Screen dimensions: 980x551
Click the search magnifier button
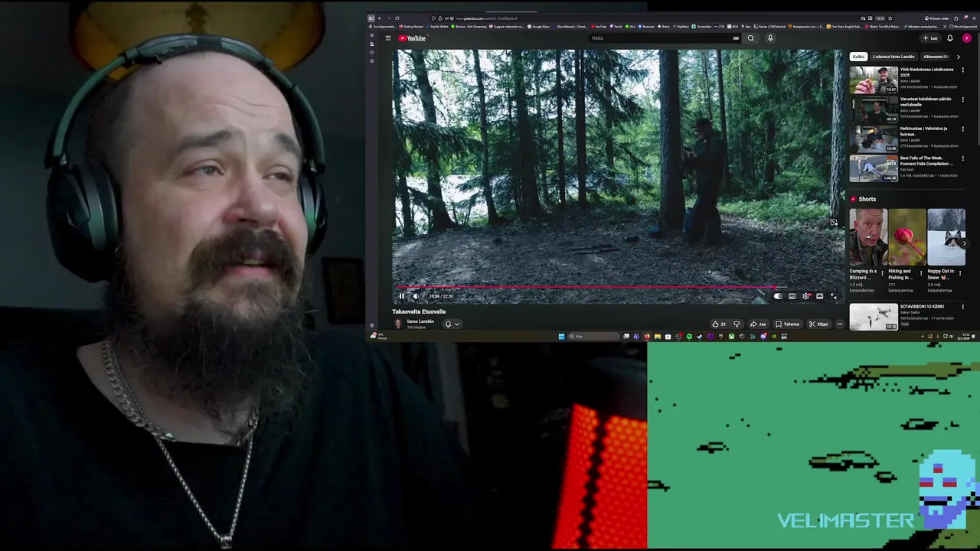[750, 38]
